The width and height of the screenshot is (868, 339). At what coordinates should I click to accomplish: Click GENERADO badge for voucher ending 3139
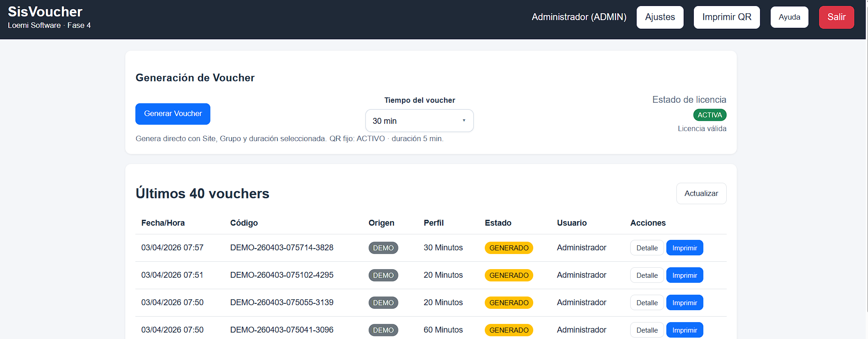[x=509, y=302]
